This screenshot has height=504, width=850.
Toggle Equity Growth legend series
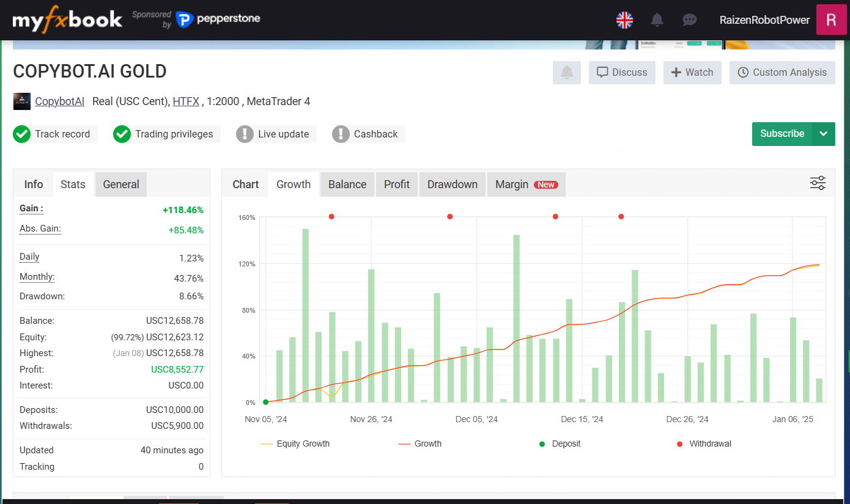tap(295, 444)
